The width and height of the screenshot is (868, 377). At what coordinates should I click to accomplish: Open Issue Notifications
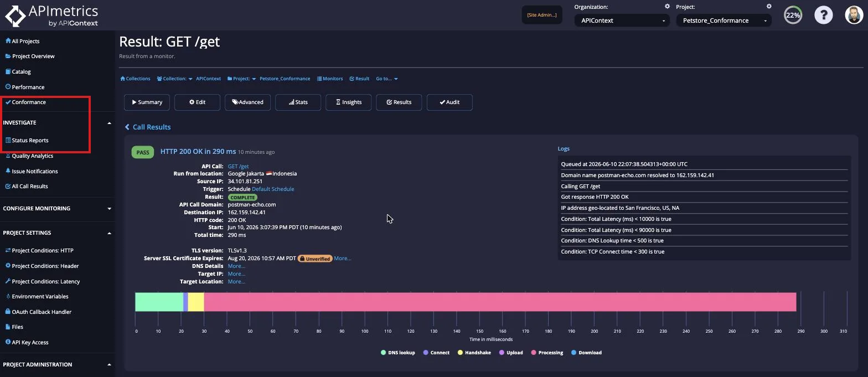coord(31,171)
